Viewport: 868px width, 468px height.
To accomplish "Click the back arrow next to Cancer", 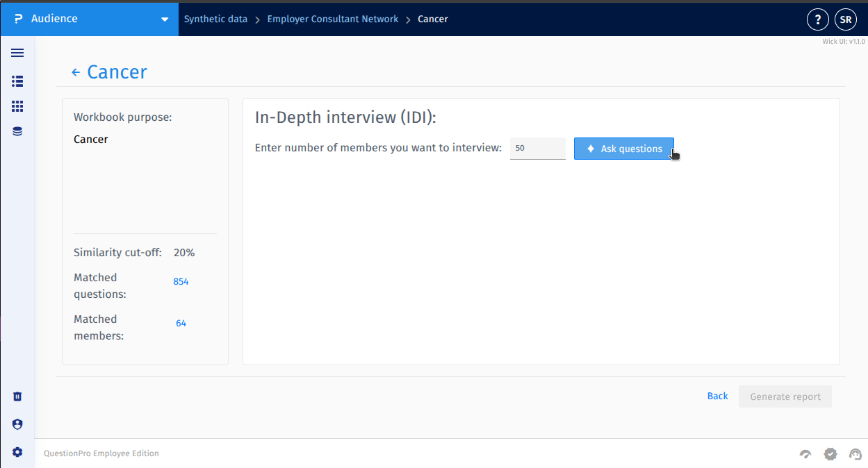I will [x=76, y=72].
